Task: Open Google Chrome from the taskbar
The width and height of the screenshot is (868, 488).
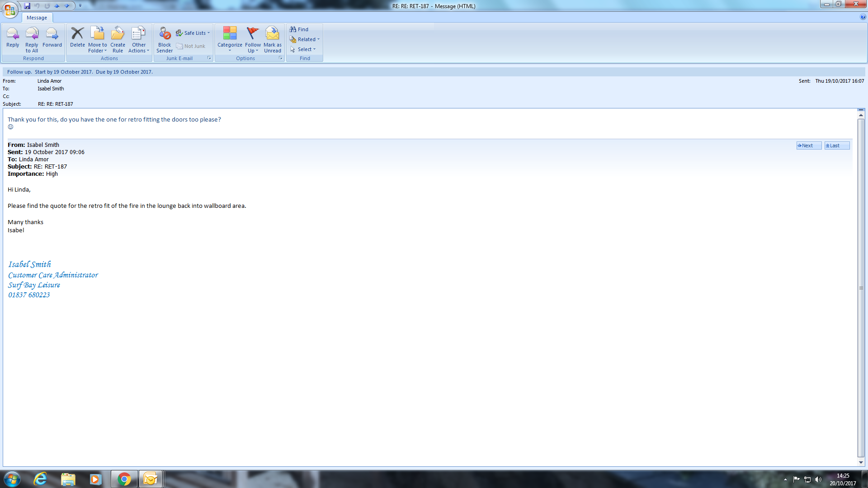Action: pos(124,479)
